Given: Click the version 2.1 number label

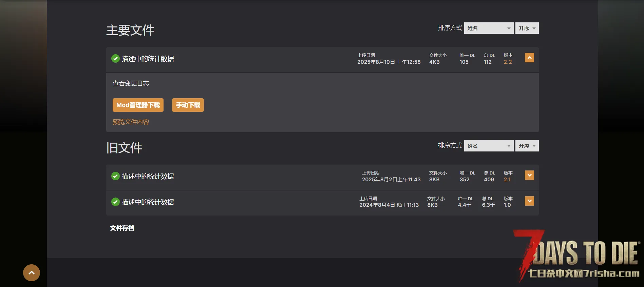Looking at the screenshot, I should pos(507,180).
